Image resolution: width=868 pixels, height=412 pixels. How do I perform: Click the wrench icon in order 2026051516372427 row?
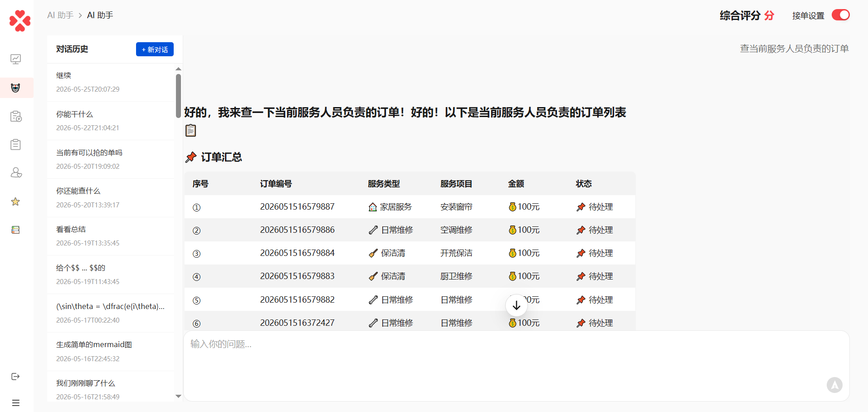coord(373,323)
